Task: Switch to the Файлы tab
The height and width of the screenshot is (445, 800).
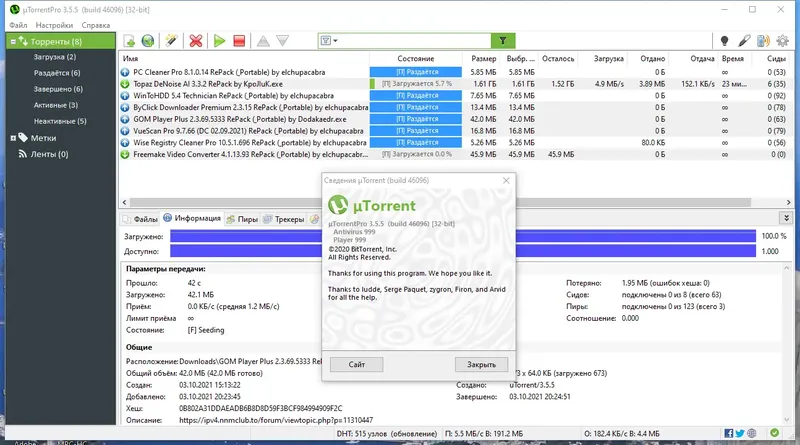Action: pyautogui.click(x=140, y=219)
